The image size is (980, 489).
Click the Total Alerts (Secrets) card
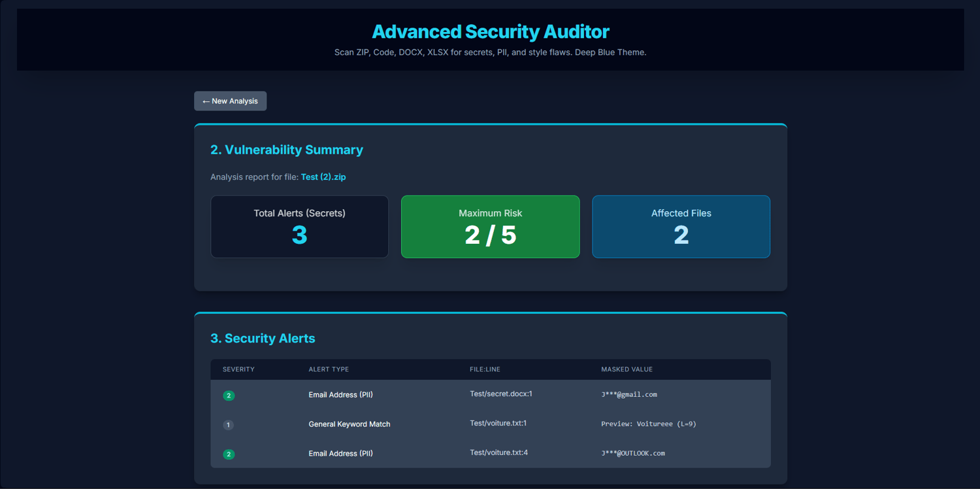point(299,227)
